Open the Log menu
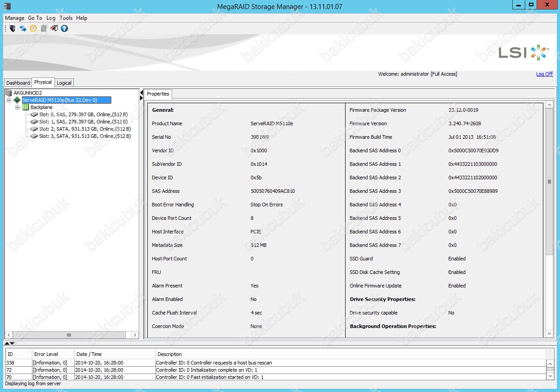560x392 pixels. click(x=51, y=18)
